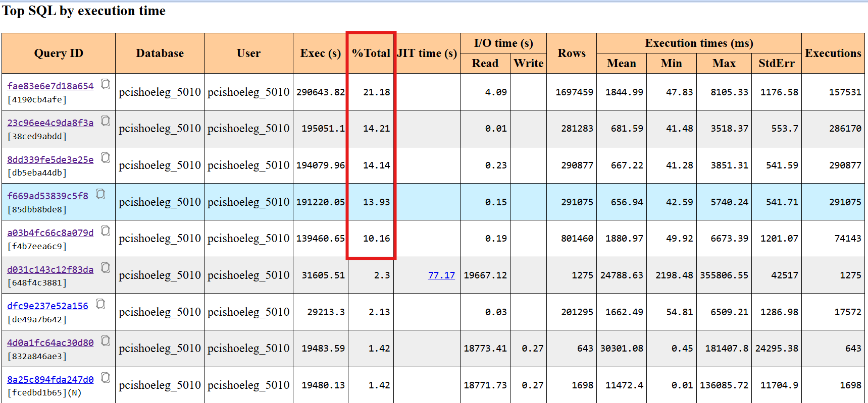Click the JIT time (s) column header

[x=427, y=53]
